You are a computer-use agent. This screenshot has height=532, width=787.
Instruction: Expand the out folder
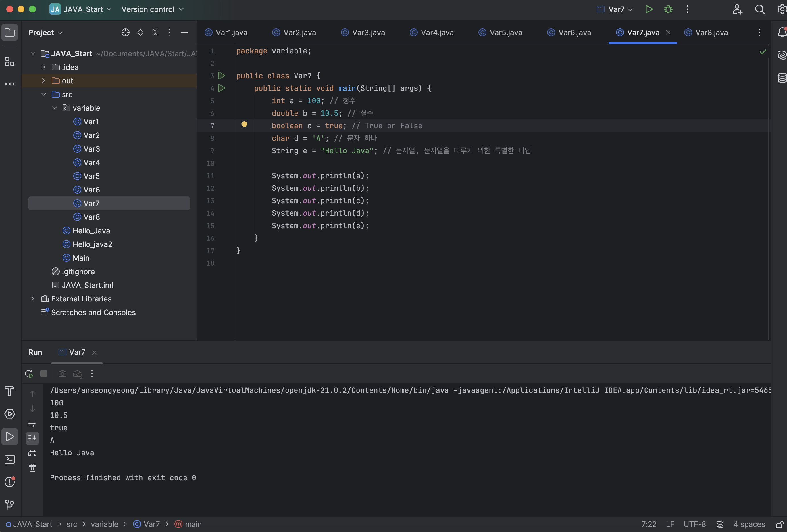[x=44, y=81]
